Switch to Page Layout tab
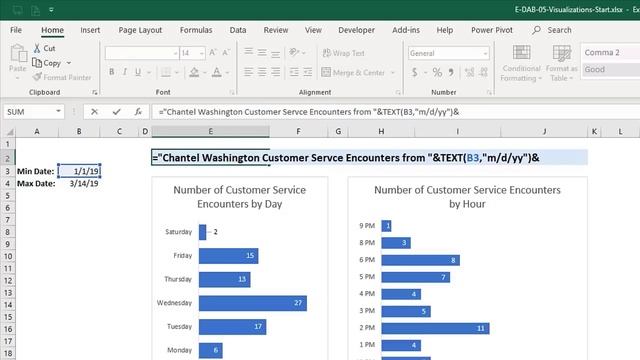 [x=140, y=30]
